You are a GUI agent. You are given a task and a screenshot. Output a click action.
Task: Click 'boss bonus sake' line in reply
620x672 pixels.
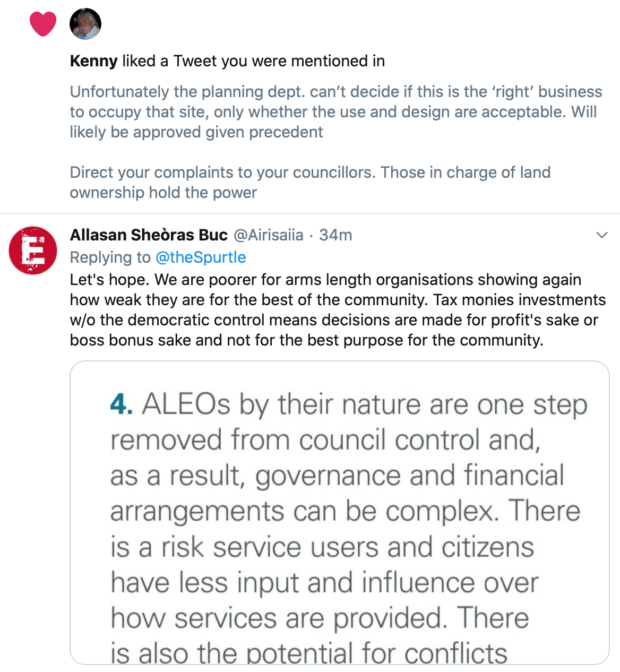tap(307, 340)
